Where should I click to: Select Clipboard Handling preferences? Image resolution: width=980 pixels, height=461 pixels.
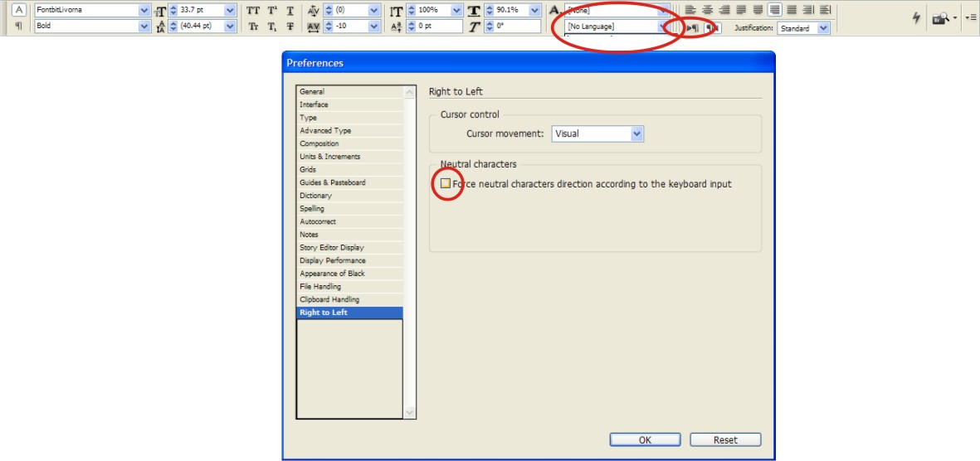(x=349, y=300)
